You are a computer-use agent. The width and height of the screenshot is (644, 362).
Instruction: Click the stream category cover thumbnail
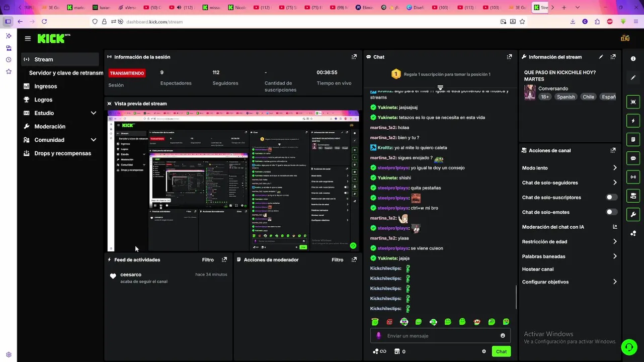point(529,93)
